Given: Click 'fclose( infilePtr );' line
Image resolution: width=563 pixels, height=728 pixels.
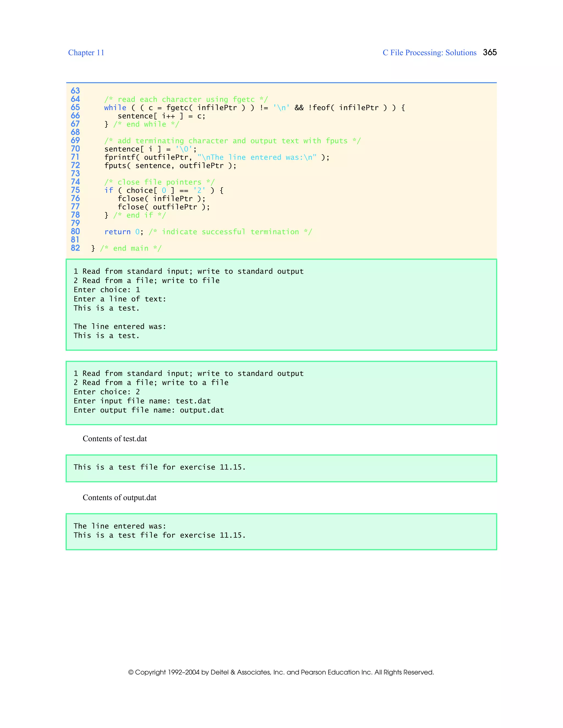Looking at the screenshot, I should coord(161,199).
